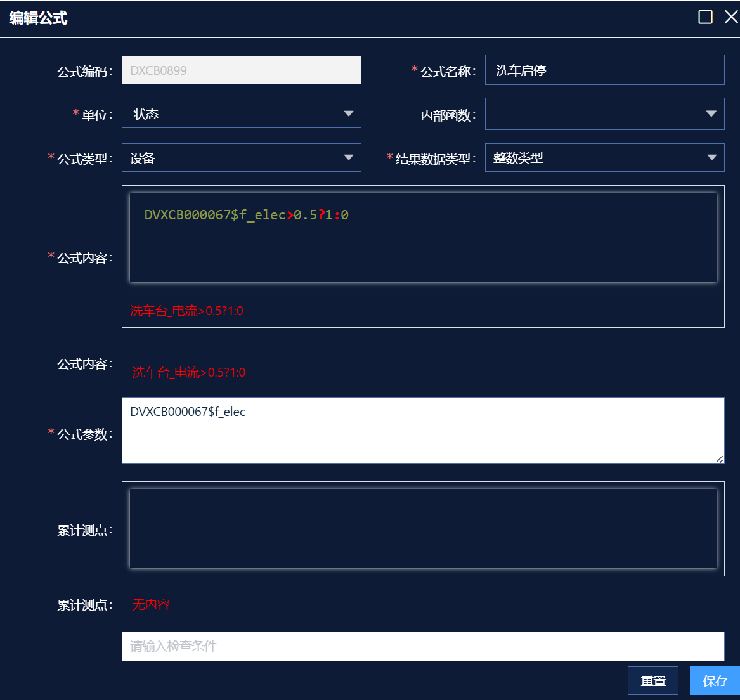Click red 无内容 text under 累计测点
Screen dimensions: 740x700
(x=150, y=605)
